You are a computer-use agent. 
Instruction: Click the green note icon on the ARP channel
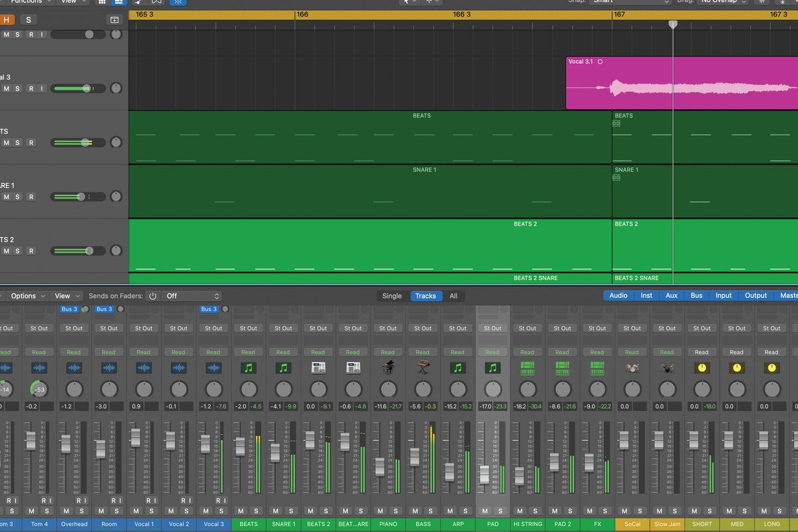pyautogui.click(x=458, y=368)
